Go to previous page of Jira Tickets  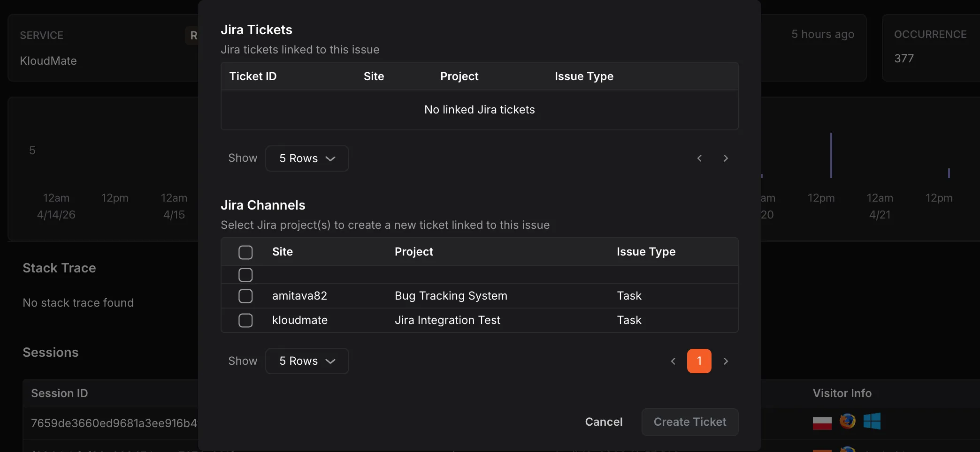point(699,158)
